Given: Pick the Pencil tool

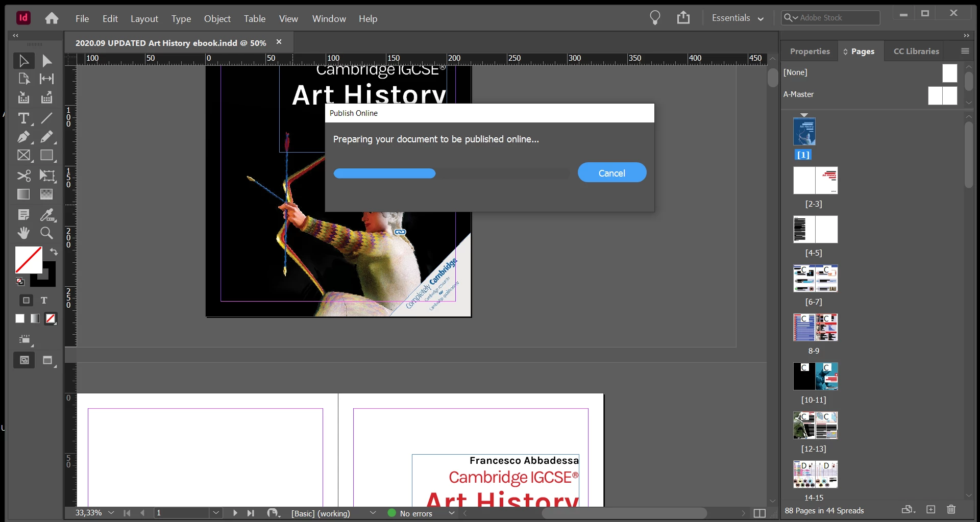Looking at the screenshot, I should click(46, 137).
